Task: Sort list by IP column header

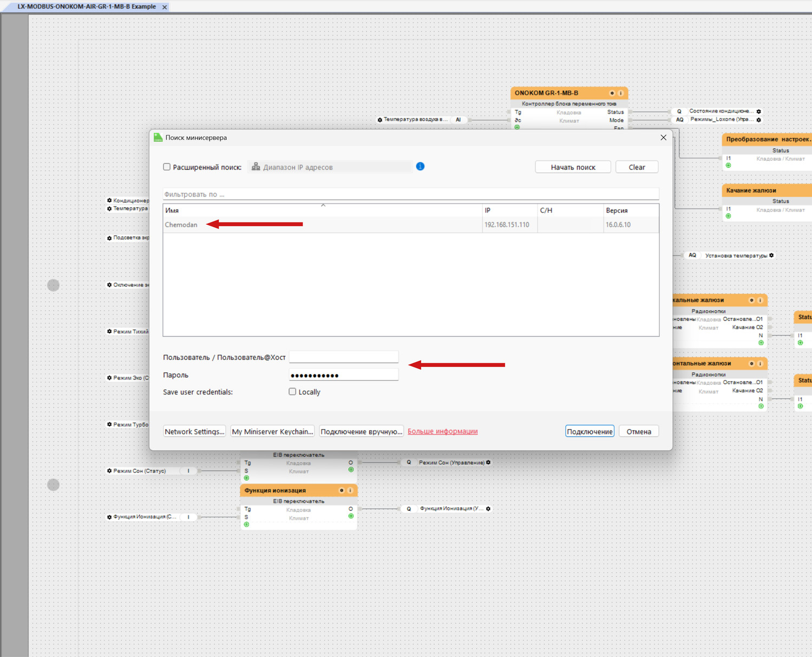Action: tap(488, 211)
